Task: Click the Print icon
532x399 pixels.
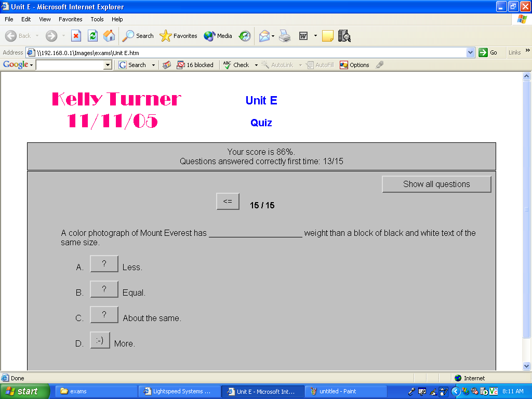Action: (284, 36)
